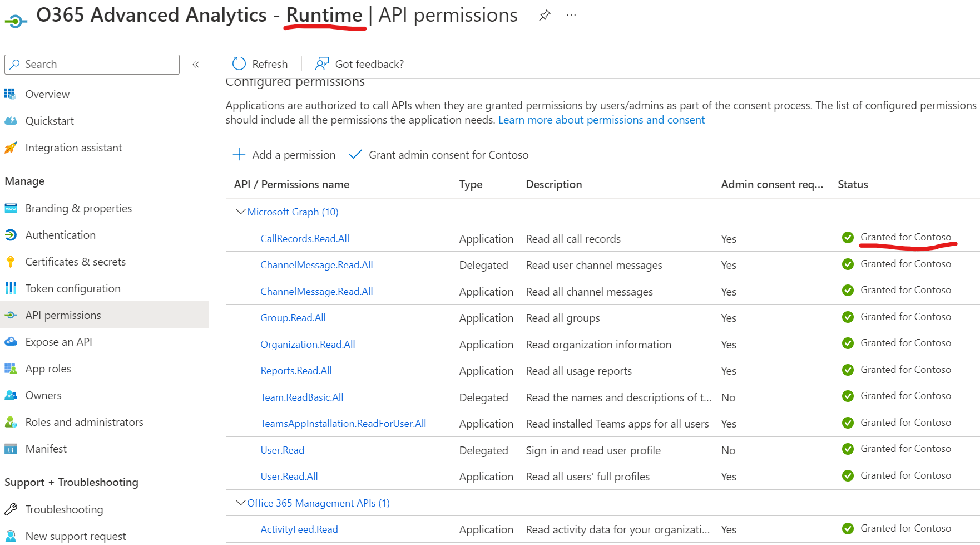980x545 pixels.
Task: Open the more options ellipsis menu
Action: 571,15
